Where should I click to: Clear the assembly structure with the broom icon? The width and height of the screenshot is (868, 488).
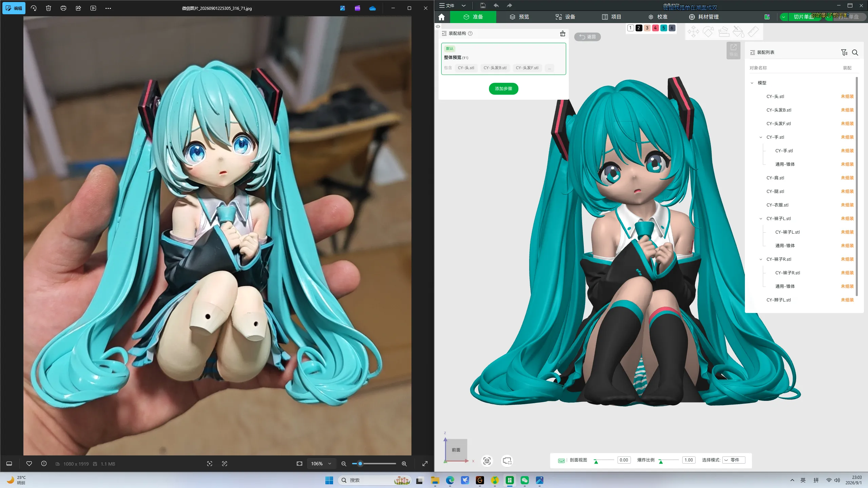(563, 33)
